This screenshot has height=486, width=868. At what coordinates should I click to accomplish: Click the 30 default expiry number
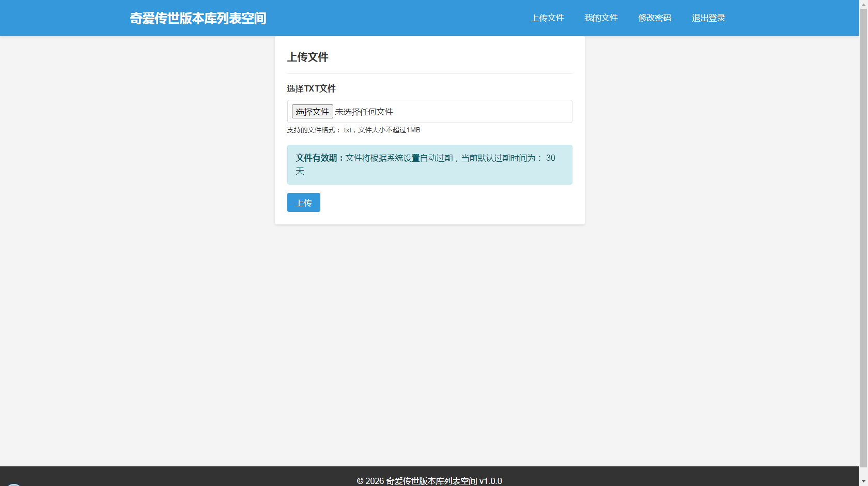click(550, 158)
